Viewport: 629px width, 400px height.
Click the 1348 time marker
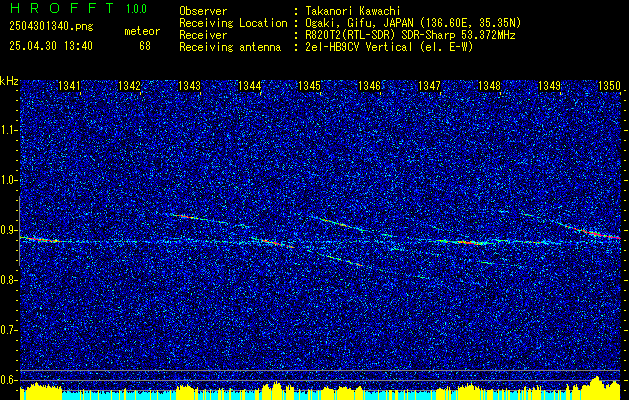point(489,85)
